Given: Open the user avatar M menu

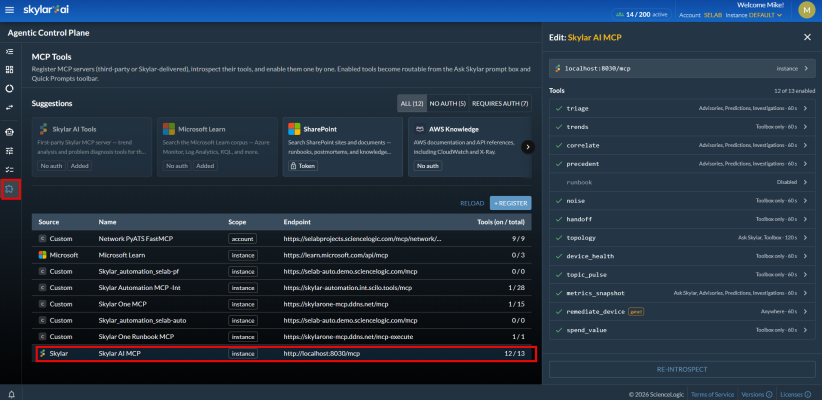Looking at the screenshot, I should pyautogui.click(x=806, y=9).
